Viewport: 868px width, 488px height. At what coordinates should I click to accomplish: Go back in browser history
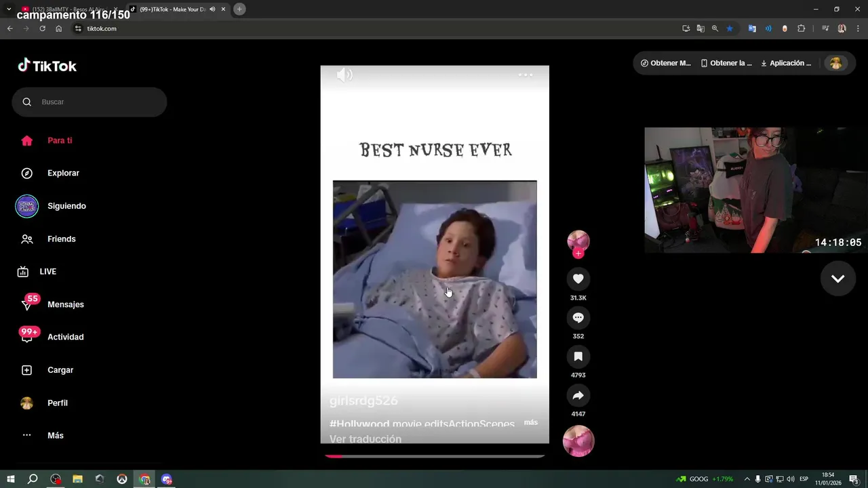pos(9,28)
